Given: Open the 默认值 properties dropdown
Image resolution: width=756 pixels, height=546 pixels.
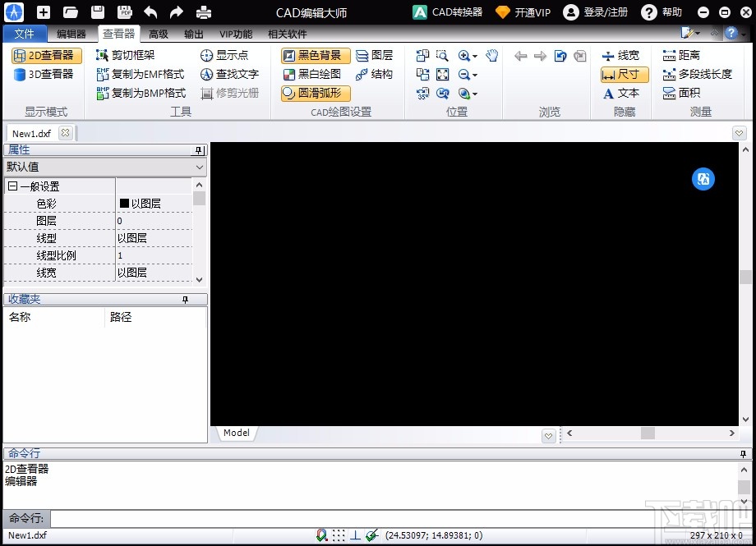Looking at the screenshot, I should [200, 167].
